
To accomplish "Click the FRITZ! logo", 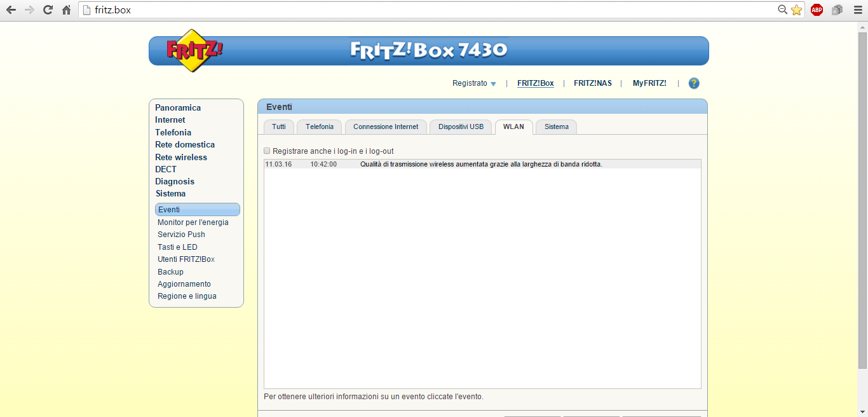I will pos(194,50).
